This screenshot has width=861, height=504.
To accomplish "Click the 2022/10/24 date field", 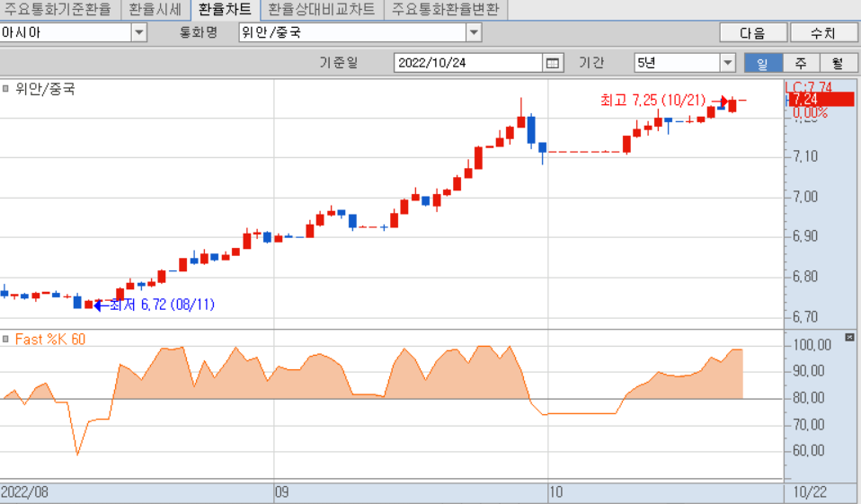I will [468, 63].
